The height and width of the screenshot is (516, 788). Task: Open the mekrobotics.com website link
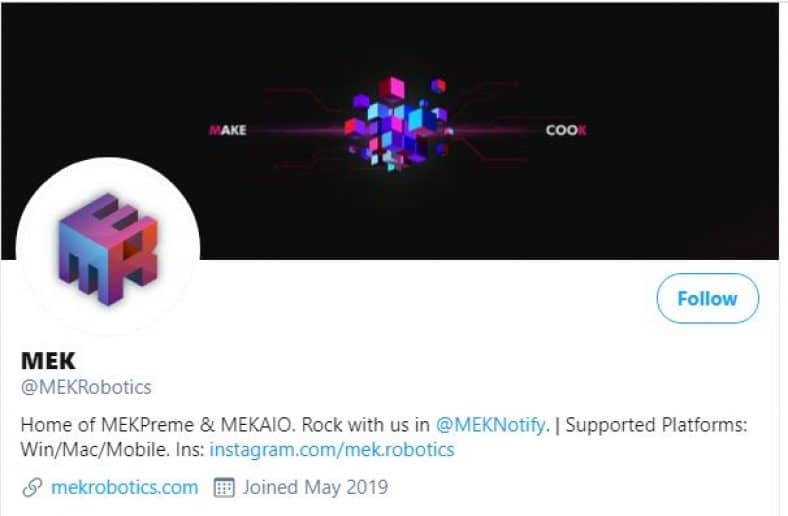125,487
